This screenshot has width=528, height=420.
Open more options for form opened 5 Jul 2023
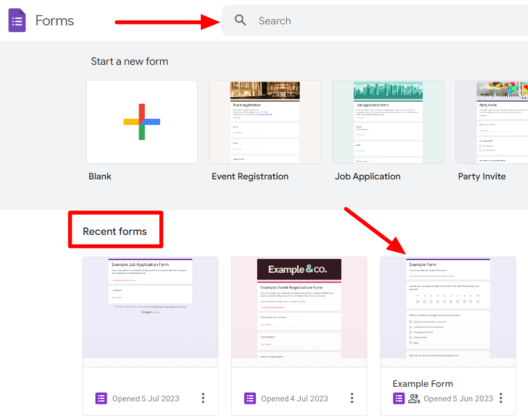click(203, 398)
